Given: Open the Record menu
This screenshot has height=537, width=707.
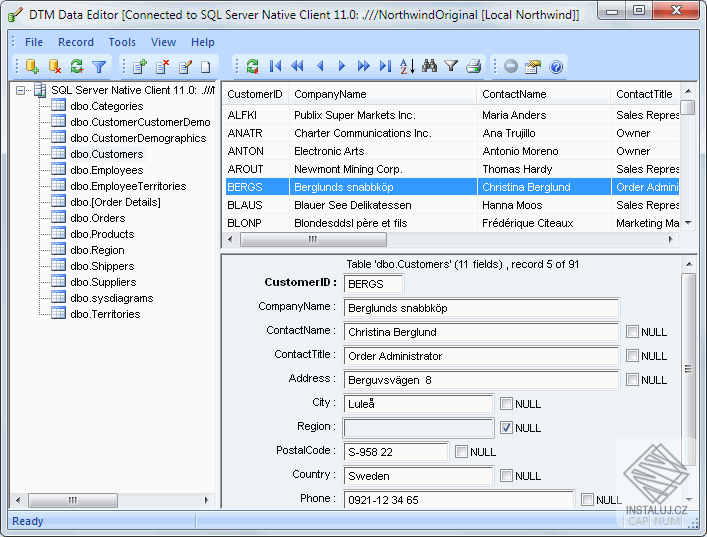Looking at the screenshot, I should point(76,42).
